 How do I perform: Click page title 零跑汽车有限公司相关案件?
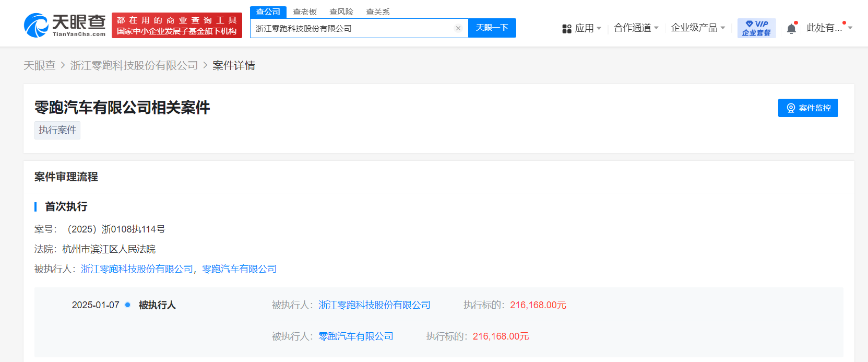coord(122,108)
